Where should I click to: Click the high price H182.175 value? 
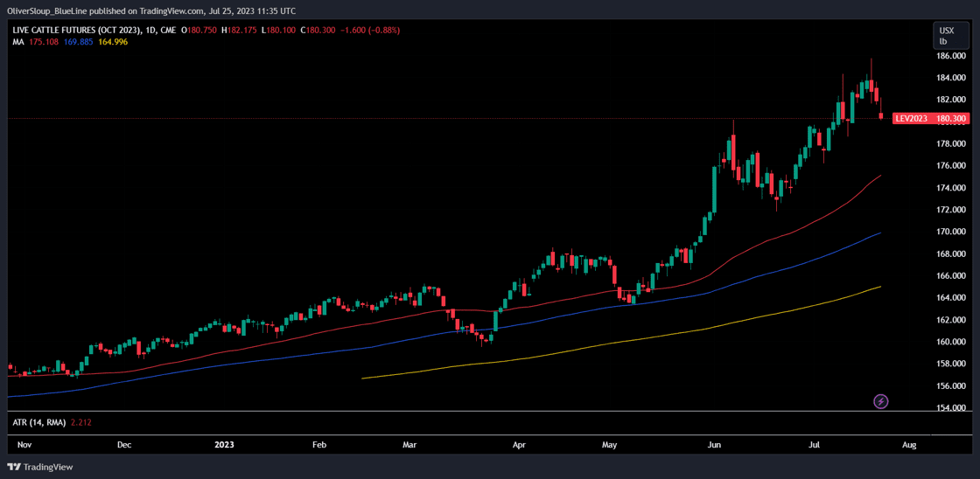239,30
